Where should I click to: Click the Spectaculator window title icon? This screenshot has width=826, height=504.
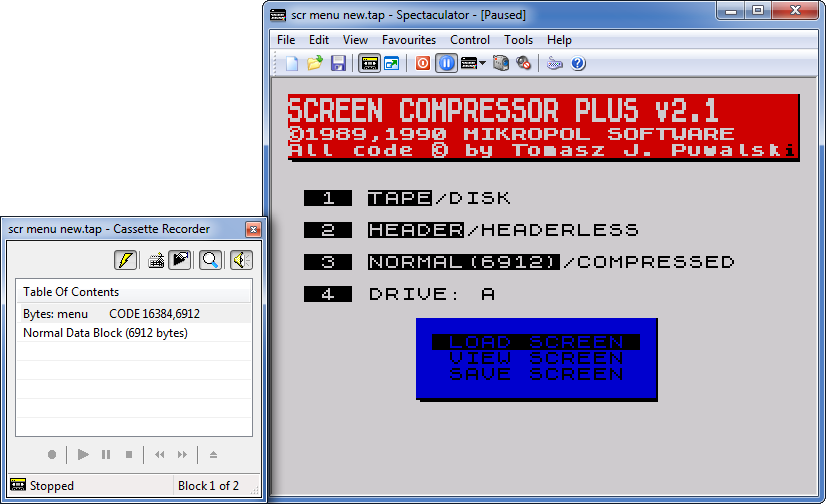(278, 15)
